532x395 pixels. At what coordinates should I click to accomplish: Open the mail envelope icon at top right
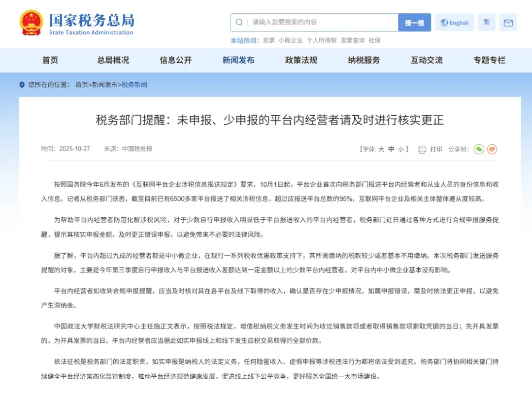click(508, 22)
